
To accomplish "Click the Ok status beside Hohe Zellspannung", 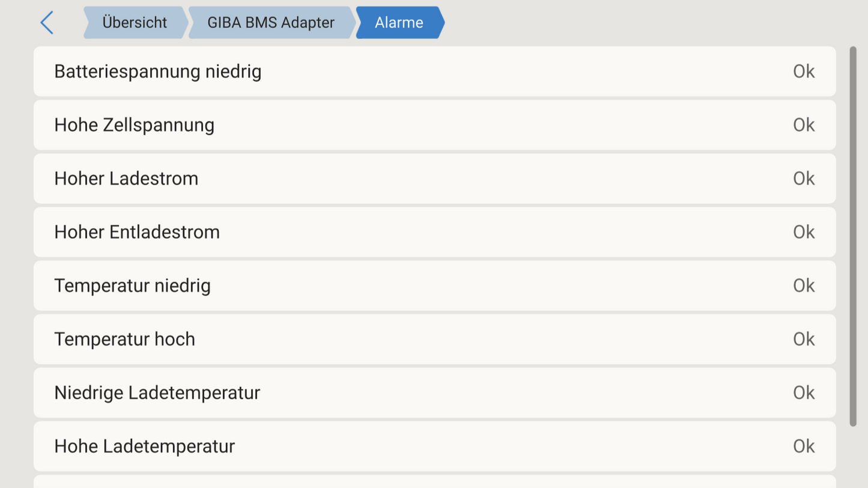I will point(804,124).
